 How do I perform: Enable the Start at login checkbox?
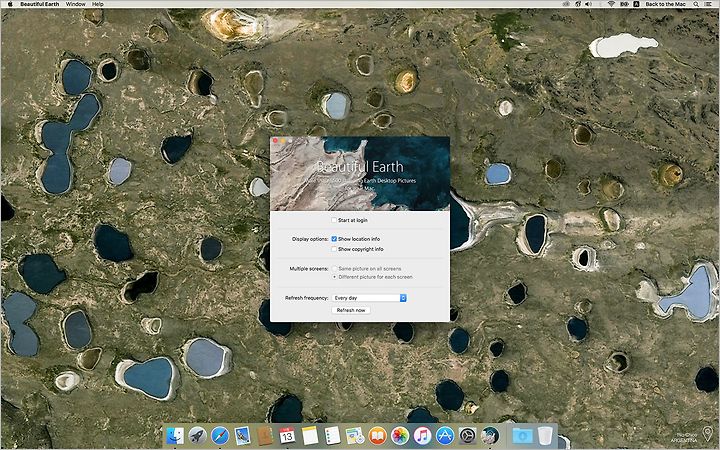[x=334, y=220]
